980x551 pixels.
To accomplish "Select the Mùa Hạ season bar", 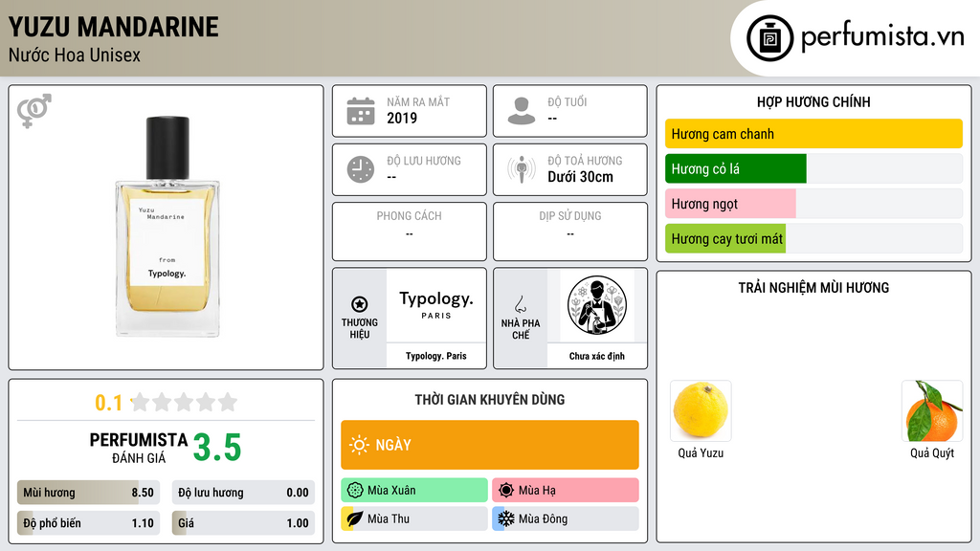I will click(x=566, y=491).
